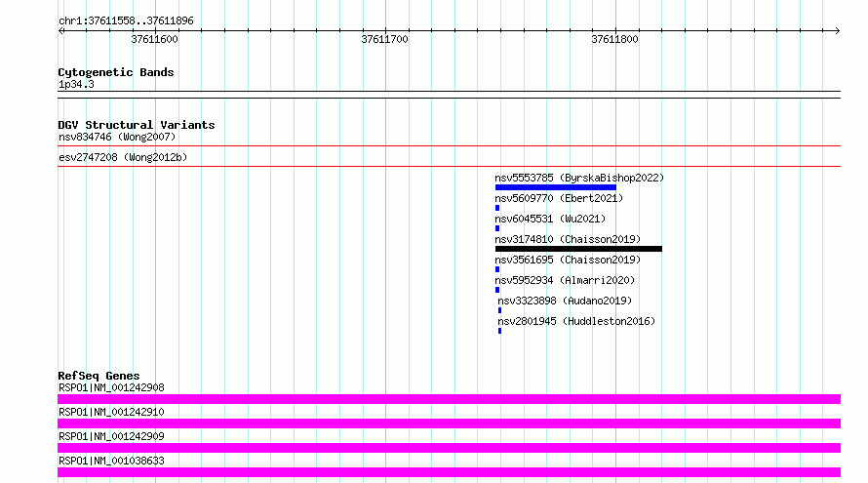
Task: Open the RefSeq Genes track title
Action: coord(99,376)
